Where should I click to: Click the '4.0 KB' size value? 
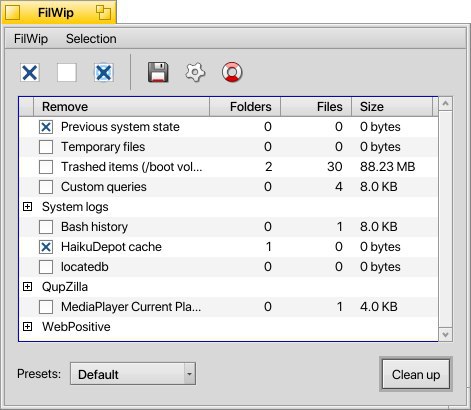click(379, 307)
